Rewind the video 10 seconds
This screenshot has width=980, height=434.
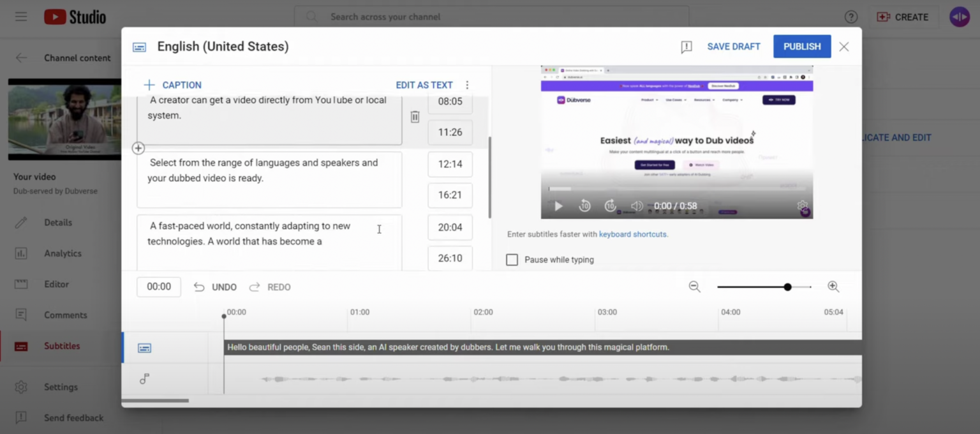[584, 206]
